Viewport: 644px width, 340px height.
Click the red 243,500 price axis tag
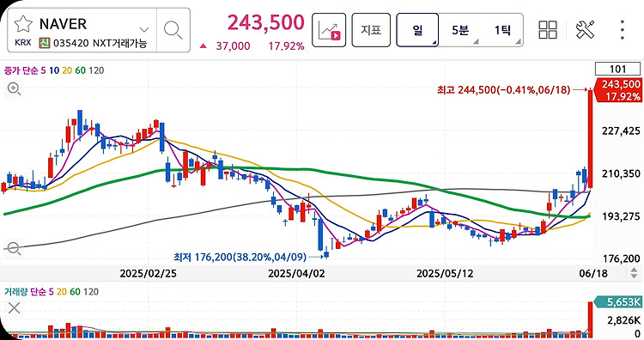point(617,90)
